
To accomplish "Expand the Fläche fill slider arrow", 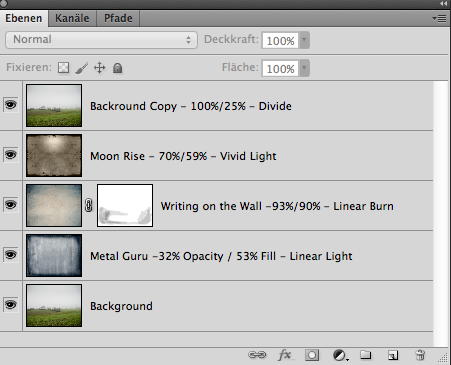I will 304,68.
